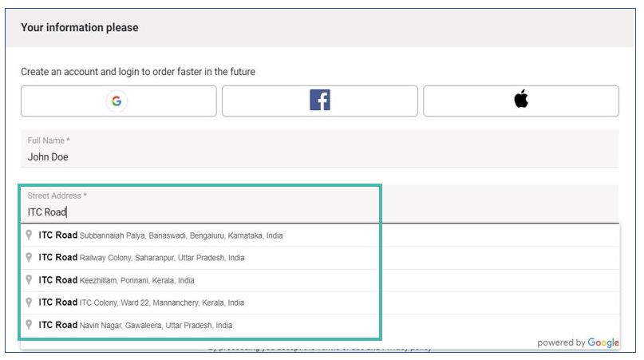Select ITC Road ITC Colony, Ward 22

pos(320,303)
